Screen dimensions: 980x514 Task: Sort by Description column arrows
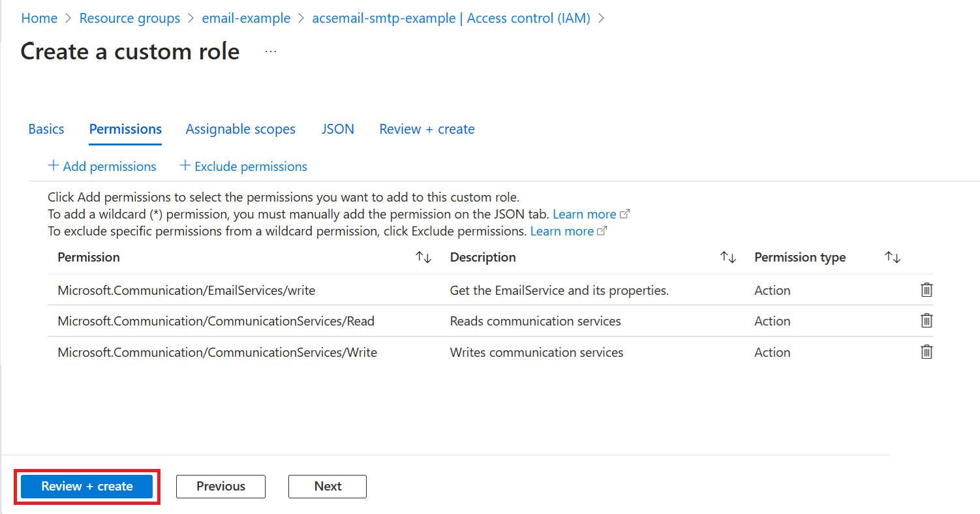pos(728,258)
